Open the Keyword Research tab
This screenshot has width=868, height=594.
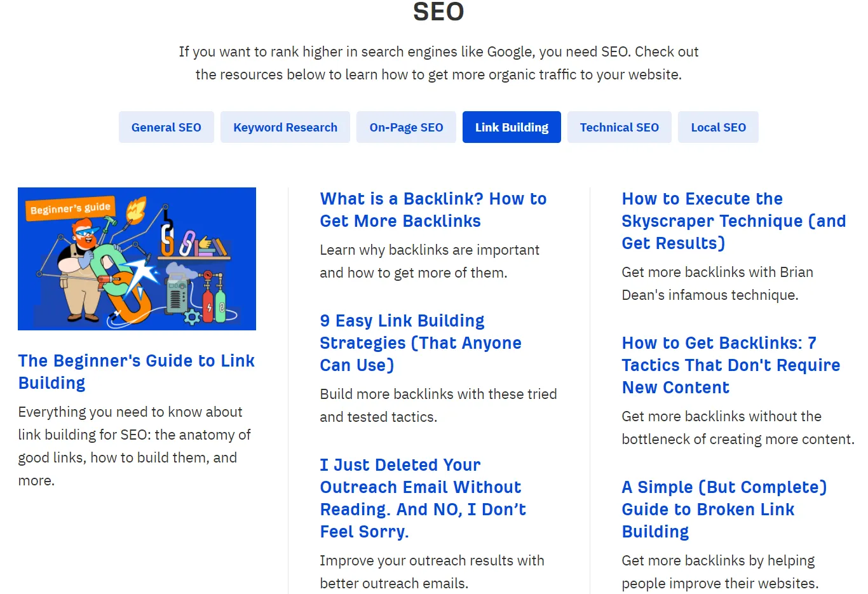click(285, 127)
